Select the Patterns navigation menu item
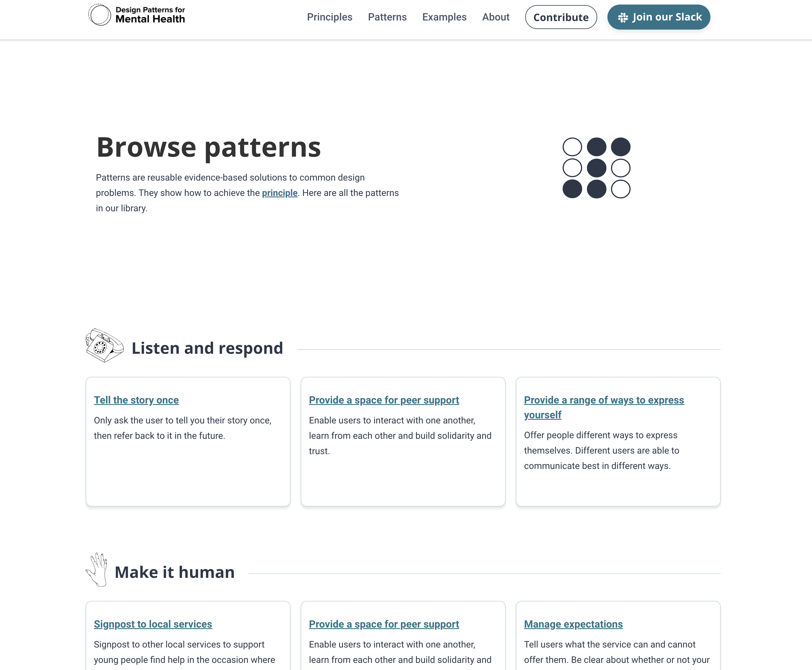Screen dimensions: 812x670 [x=387, y=17]
